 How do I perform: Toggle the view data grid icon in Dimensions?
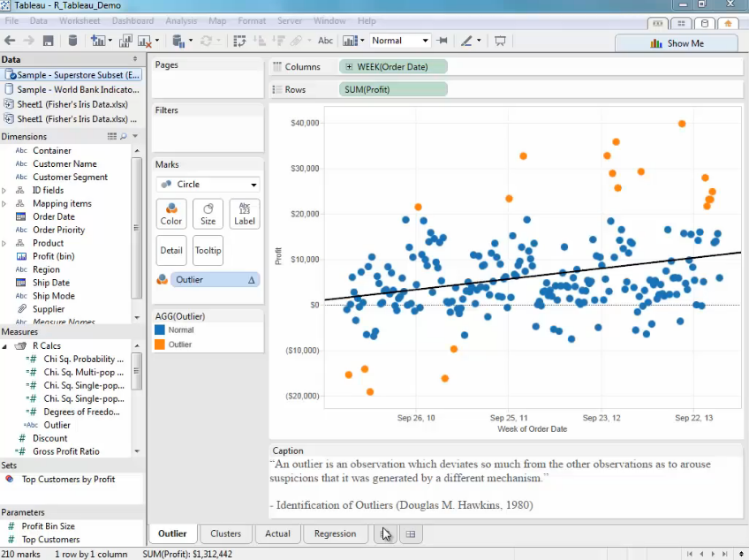(112, 136)
